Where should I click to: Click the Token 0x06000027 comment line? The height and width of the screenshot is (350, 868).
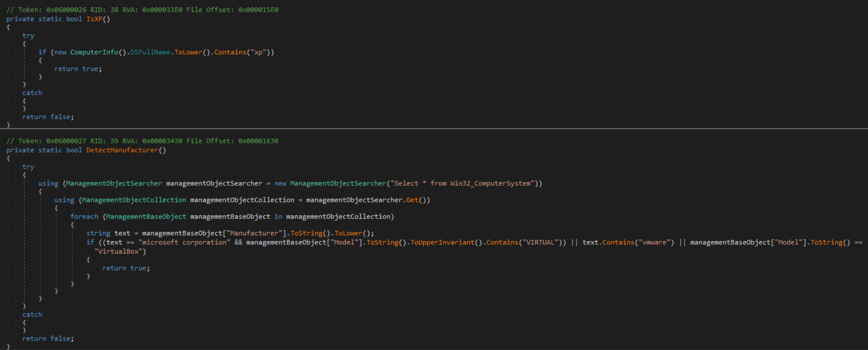click(x=142, y=141)
